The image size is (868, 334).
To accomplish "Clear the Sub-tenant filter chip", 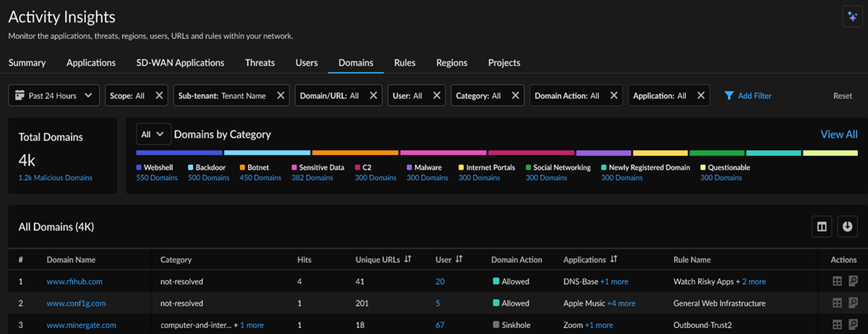I will click(280, 95).
